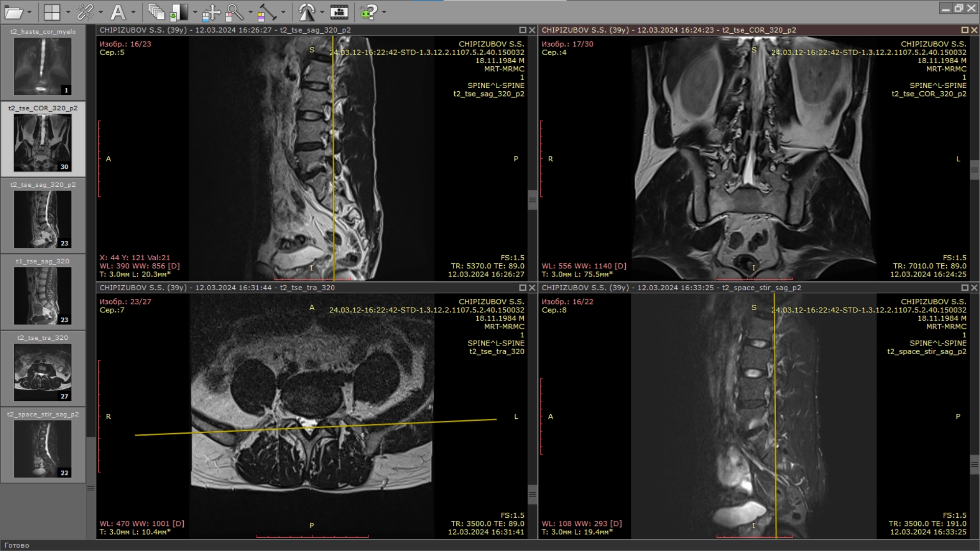Select the text annotation 'A' tool
980x551 pixels.
click(x=118, y=12)
